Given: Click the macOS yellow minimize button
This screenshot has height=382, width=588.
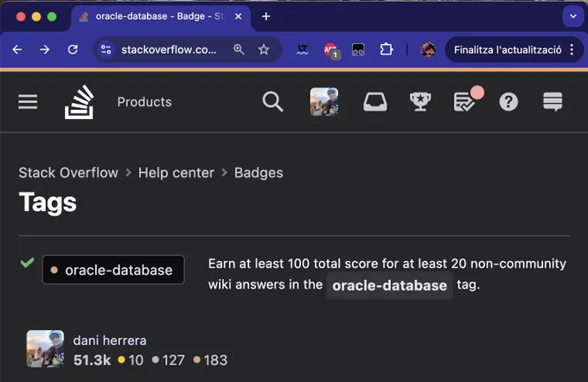Looking at the screenshot, I should pyautogui.click(x=36, y=16).
